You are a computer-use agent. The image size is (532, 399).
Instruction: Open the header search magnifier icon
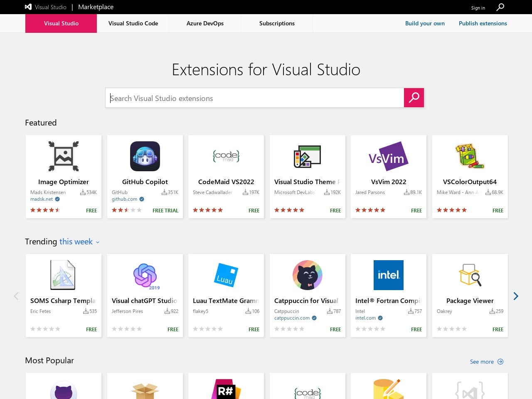[500, 7]
